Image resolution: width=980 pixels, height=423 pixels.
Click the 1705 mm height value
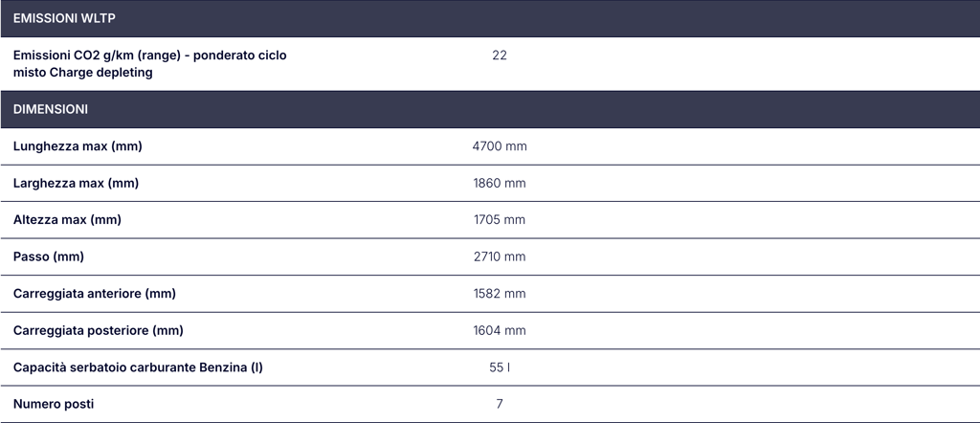[x=500, y=220]
